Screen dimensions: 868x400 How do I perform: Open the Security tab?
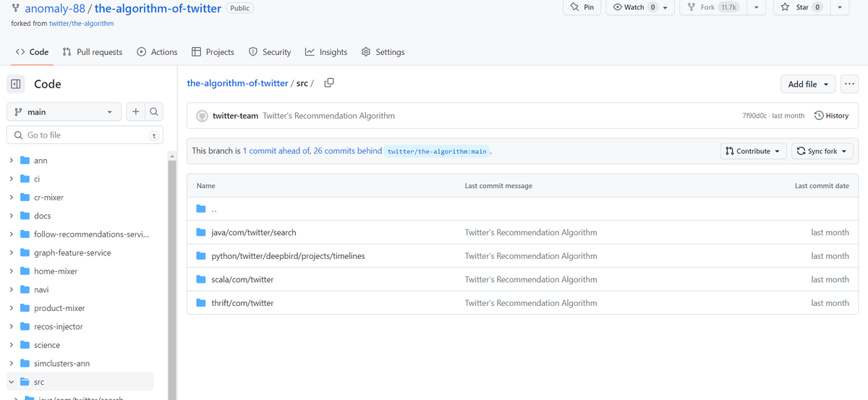pyautogui.click(x=269, y=52)
